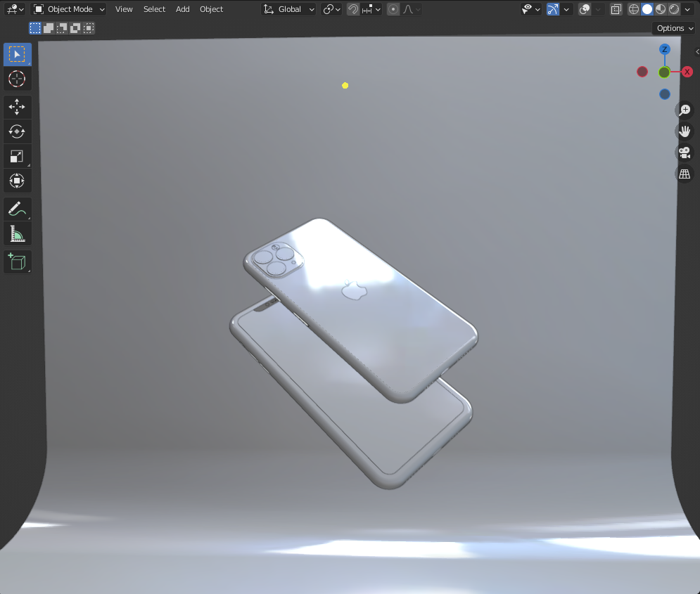The width and height of the screenshot is (700, 594).
Task: Click the dark red negative X gizmo
Action: 642,72
